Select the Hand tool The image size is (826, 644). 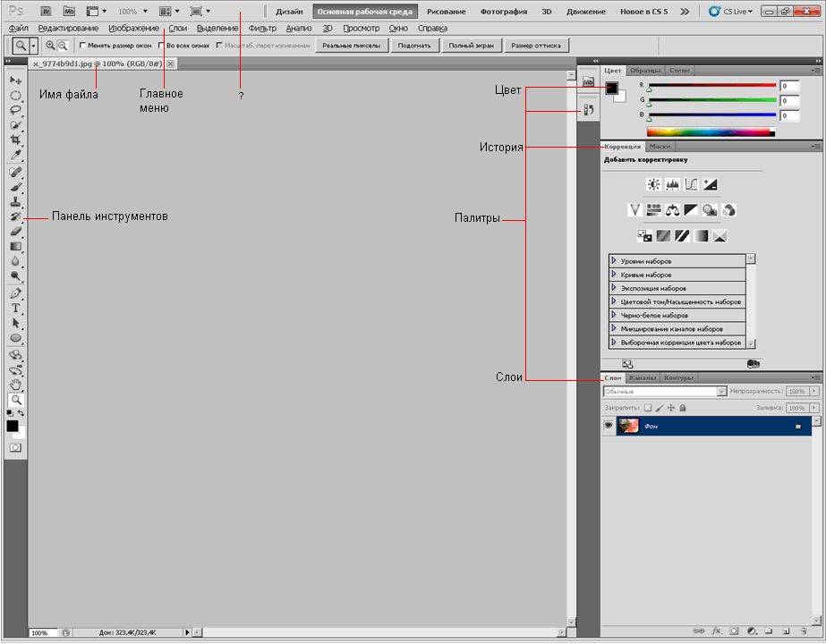click(16, 385)
